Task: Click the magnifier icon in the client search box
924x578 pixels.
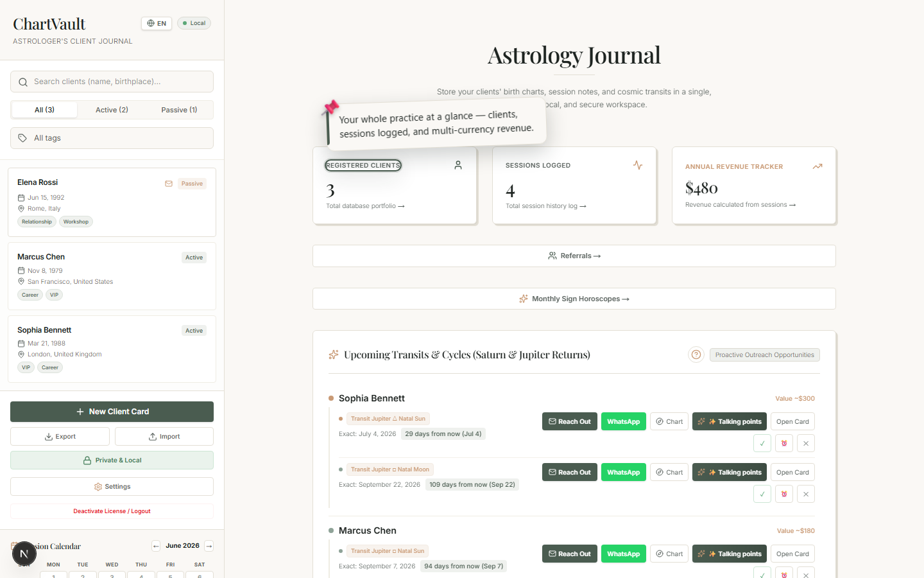Action: click(23, 82)
